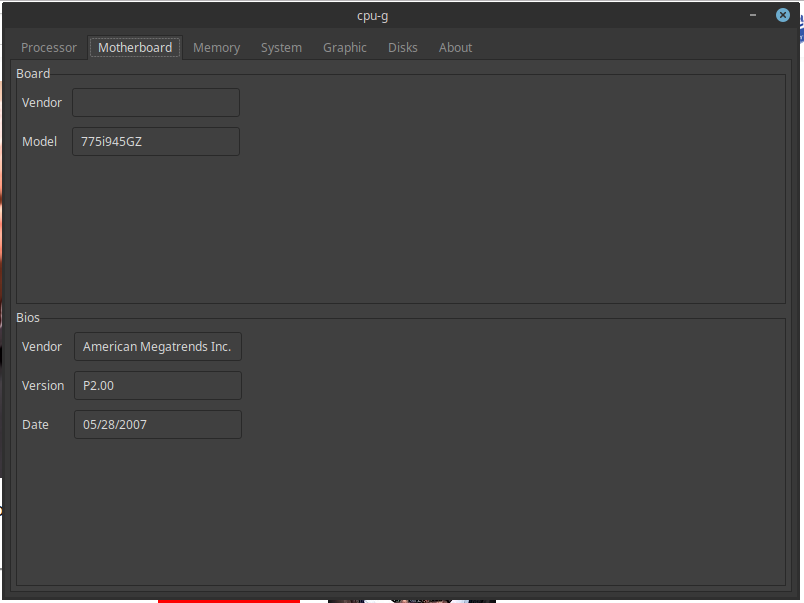The width and height of the screenshot is (804, 603).
Task: Select the Bios Vendor field American Megatrends
Action: click(x=158, y=347)
